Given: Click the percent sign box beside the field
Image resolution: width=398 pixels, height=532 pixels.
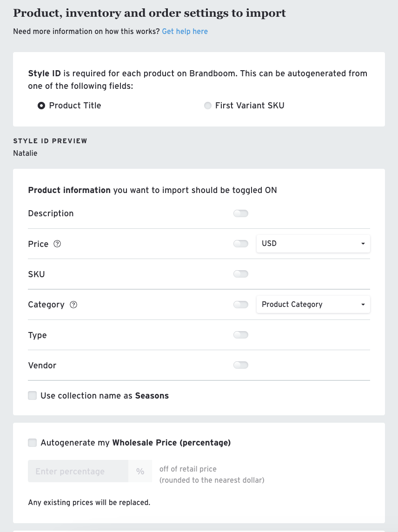Looking at the screenshot, I should point(140,471).
